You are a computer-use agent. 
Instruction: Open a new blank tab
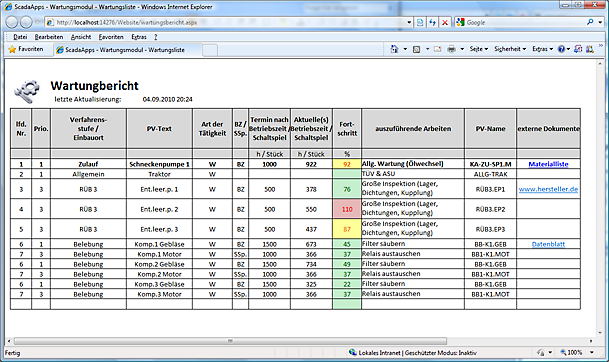[x=210, y=50]
